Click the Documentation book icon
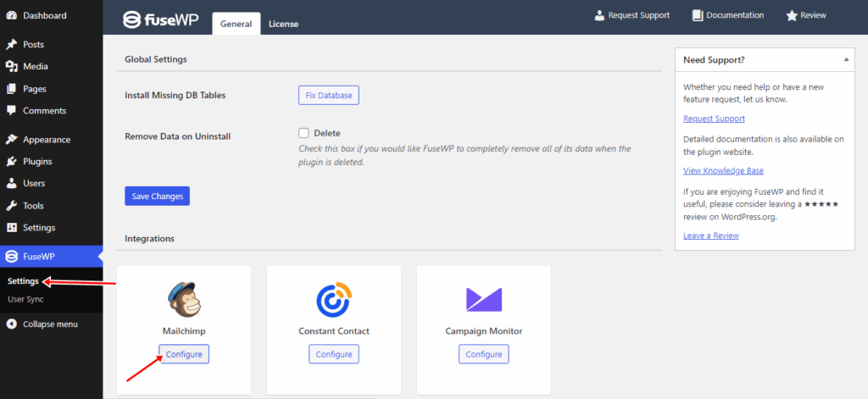Viewport: 868px width, 399px height. click(698, 15)
